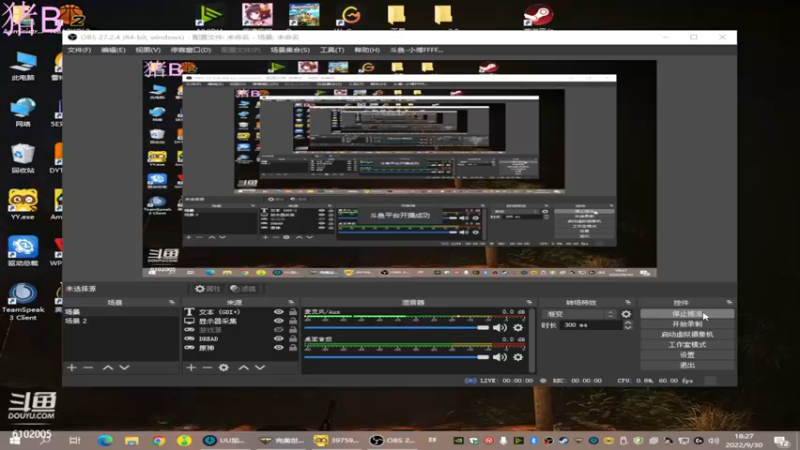The width and height of the screenshot is (800, 450).
Task: Toggle visibility of DREAD source
Action: (279, 339)
